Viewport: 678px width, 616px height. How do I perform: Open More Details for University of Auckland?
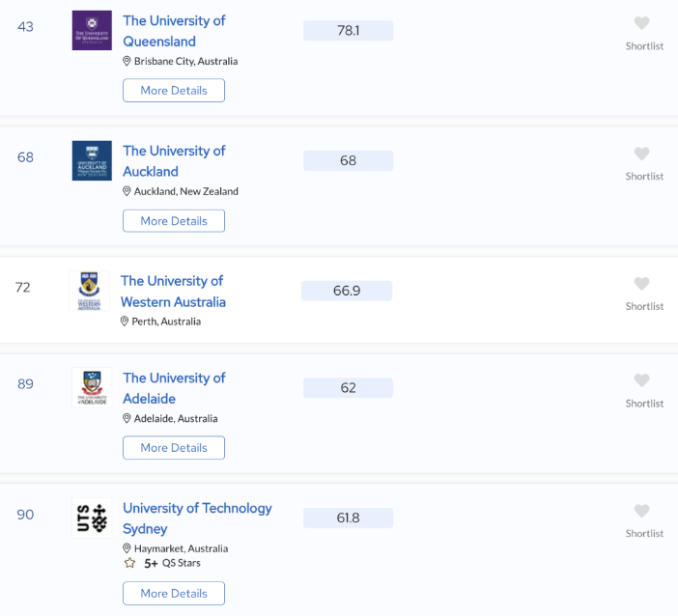coord(174,221)
